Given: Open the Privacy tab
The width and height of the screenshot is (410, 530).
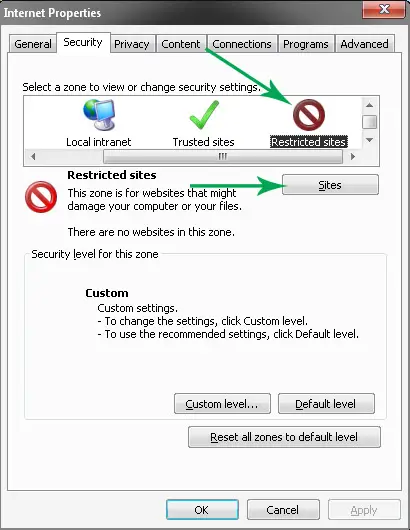Looking at the screenshot, I should tap(131, 44).
